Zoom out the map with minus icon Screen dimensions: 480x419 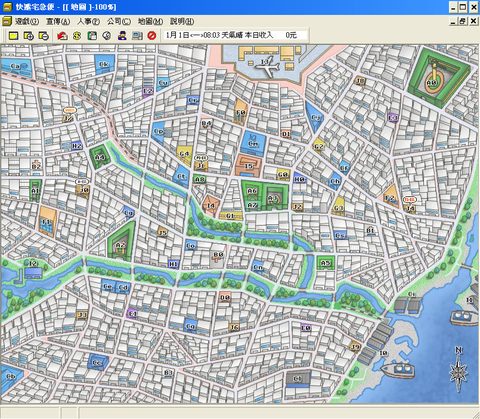(x=43, y=35)
